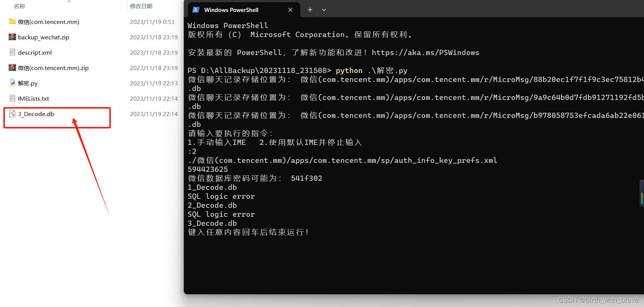Click the date 2023/11/19 22:13
The image size is (644, 307).
[154, 83]
